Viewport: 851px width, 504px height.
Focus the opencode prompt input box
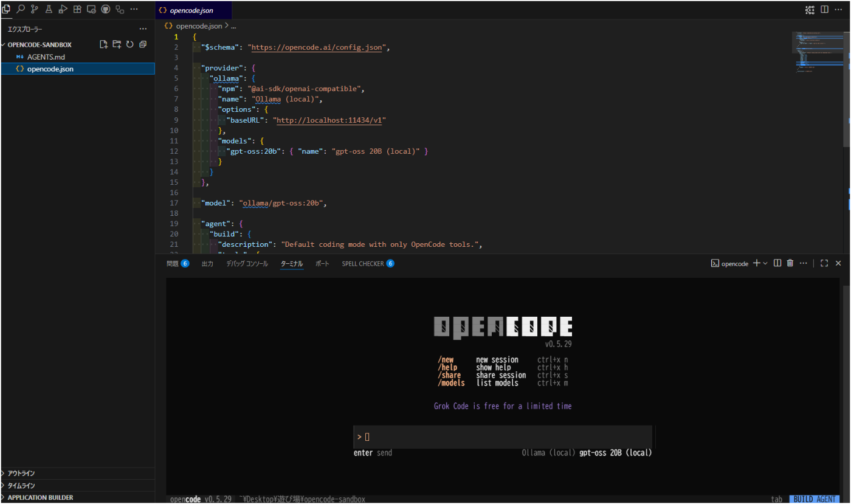pos(503,437)
